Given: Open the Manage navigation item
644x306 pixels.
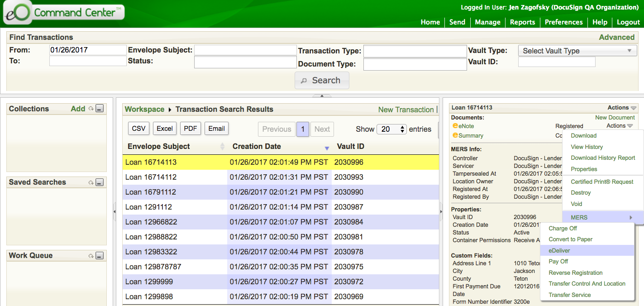Looking at the screenshot, I should click(487, 22).
